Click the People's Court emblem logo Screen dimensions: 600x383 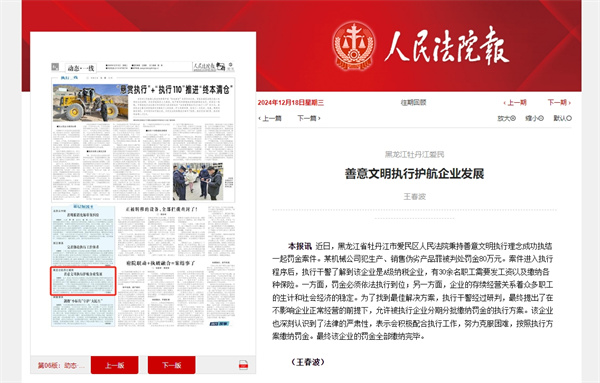[x=353, y=46]
